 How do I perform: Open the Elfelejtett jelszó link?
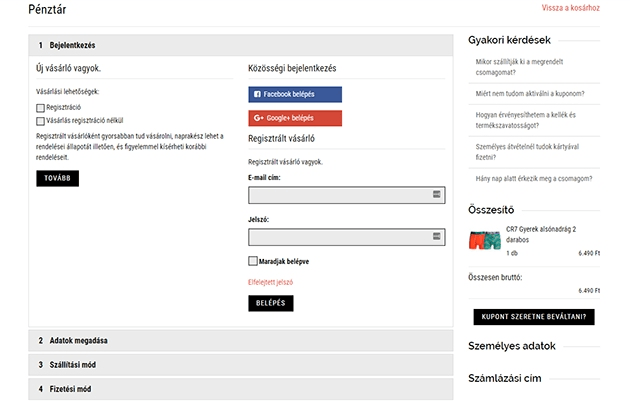point(270,282)
